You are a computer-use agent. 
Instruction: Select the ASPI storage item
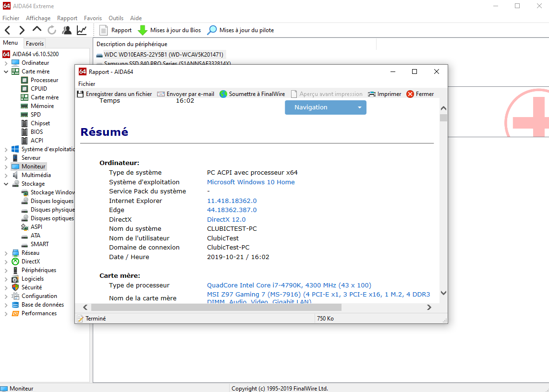click(36, 227)
